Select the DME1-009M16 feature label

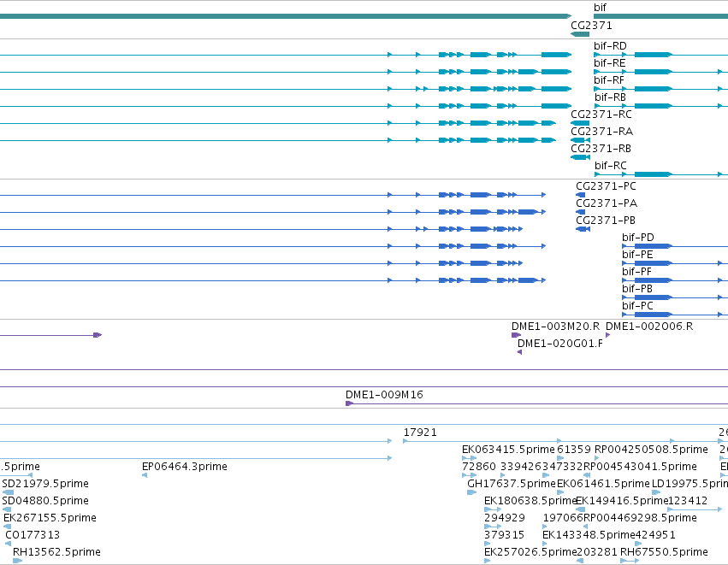click(x=384, y=395)
